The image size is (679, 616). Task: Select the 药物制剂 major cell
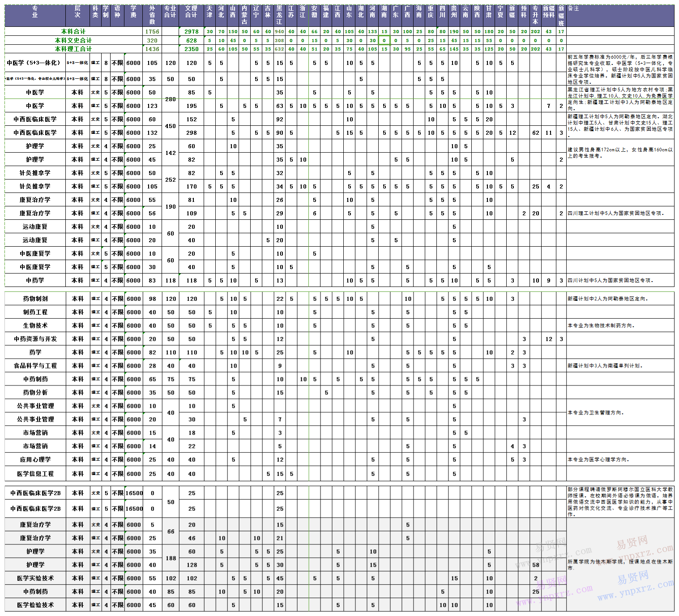(x=35, y=299)
